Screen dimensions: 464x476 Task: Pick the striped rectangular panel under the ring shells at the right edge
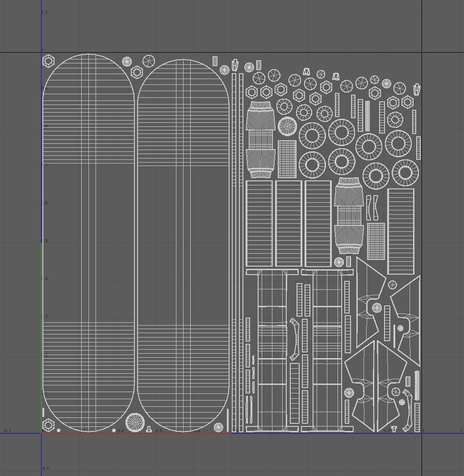click(x=401, y=231)
